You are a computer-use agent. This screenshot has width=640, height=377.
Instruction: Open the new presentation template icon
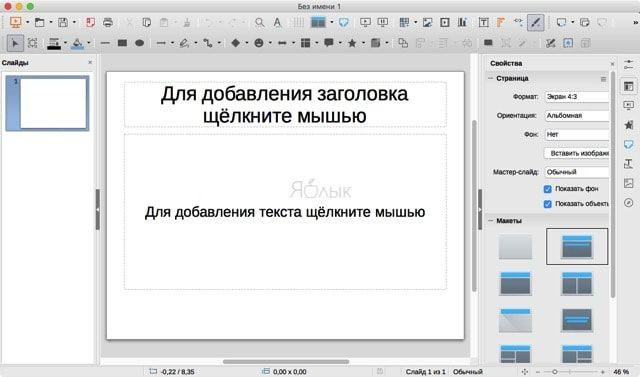coord(16,22)
